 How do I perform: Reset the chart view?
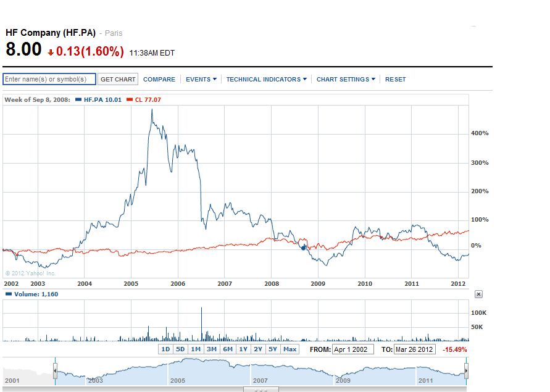(395, 79)
